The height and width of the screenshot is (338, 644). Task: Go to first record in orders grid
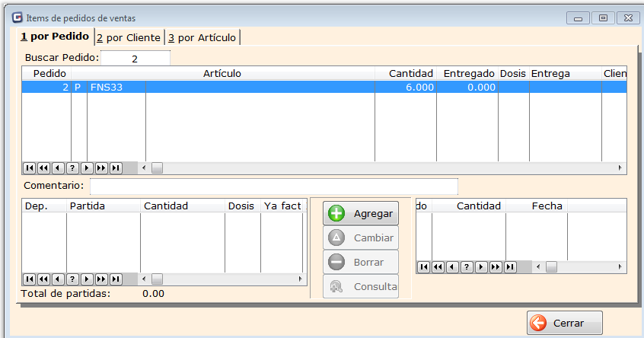(29, 167)
